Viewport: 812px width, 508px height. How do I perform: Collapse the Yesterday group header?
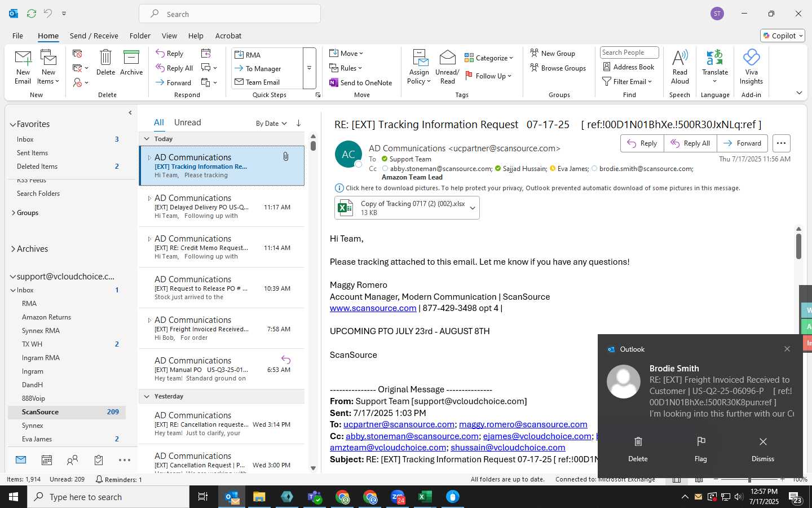pos(147,396)
